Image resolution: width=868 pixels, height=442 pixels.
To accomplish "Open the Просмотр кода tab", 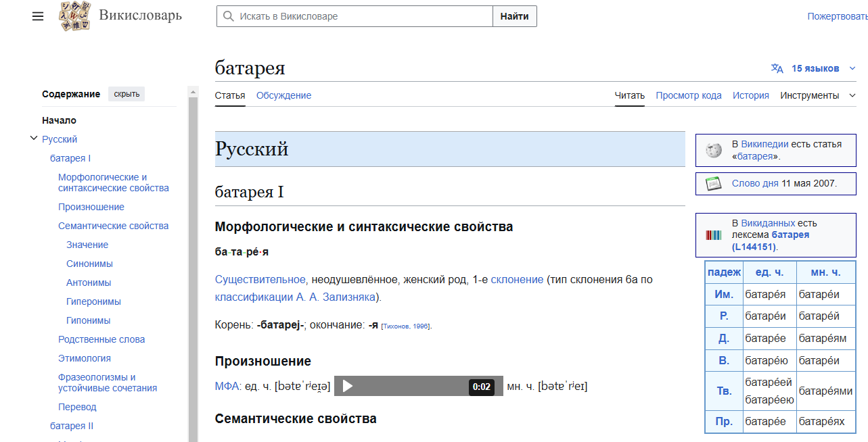I will click(688, 95).
